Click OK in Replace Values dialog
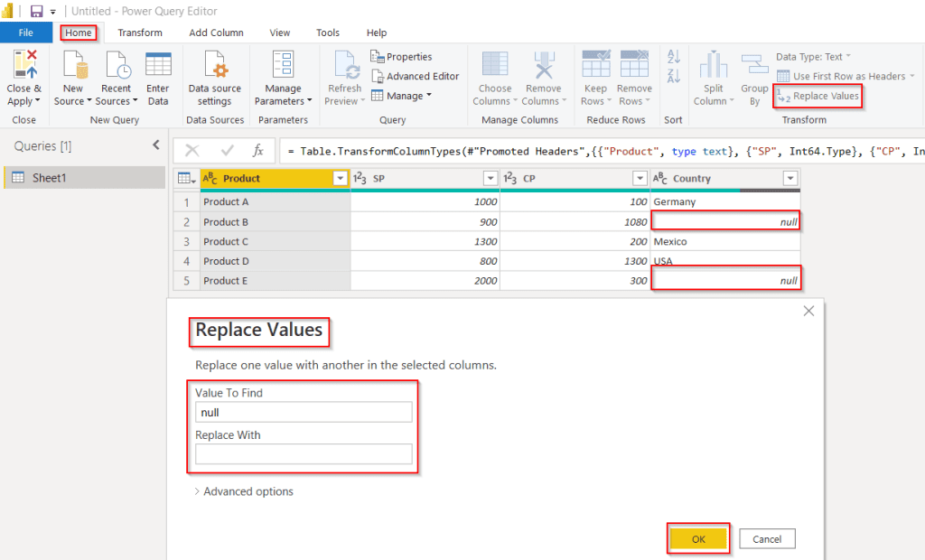Screen dimensions: 925x560 (698, 538)
